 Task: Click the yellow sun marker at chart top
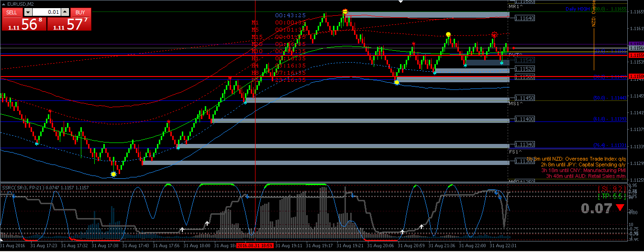coord(345,11)
